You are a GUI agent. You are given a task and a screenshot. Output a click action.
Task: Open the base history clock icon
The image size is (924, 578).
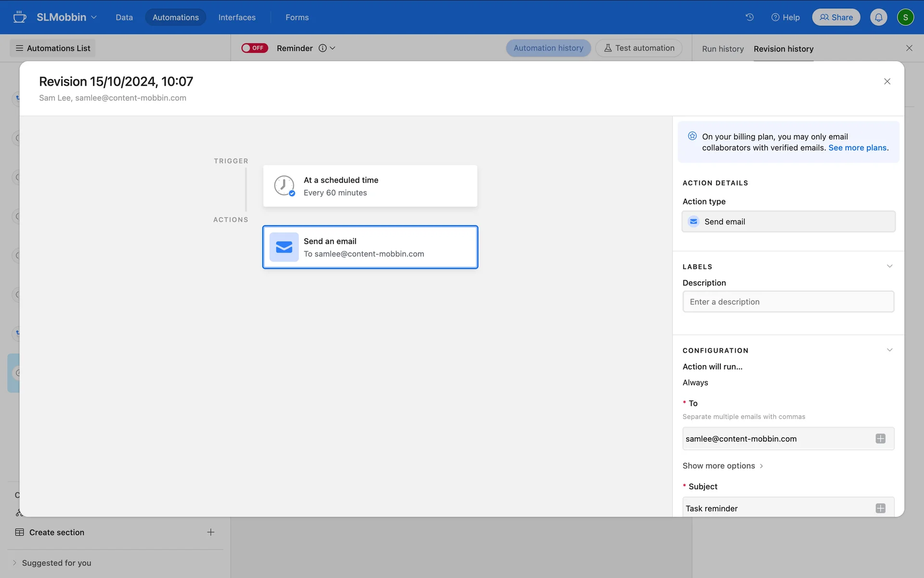coord(749,17)
